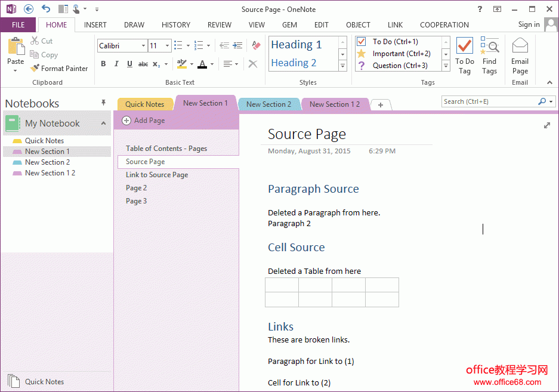Click the Email Page icon
The height and width of the screenshot is (392, 559).
(520, 57)
